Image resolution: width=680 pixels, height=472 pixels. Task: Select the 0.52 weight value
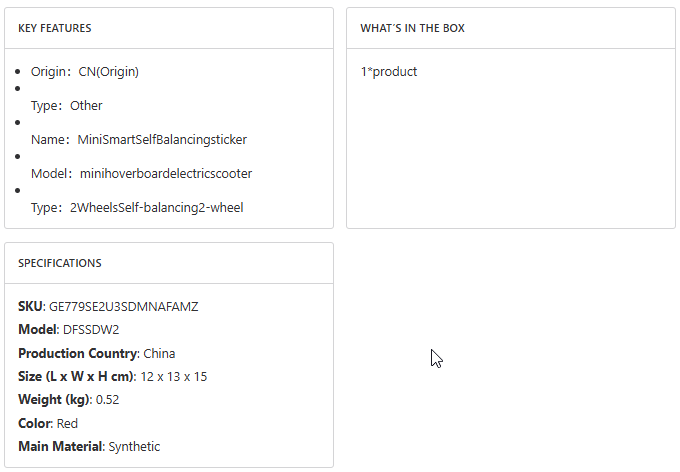coord(108,400)
